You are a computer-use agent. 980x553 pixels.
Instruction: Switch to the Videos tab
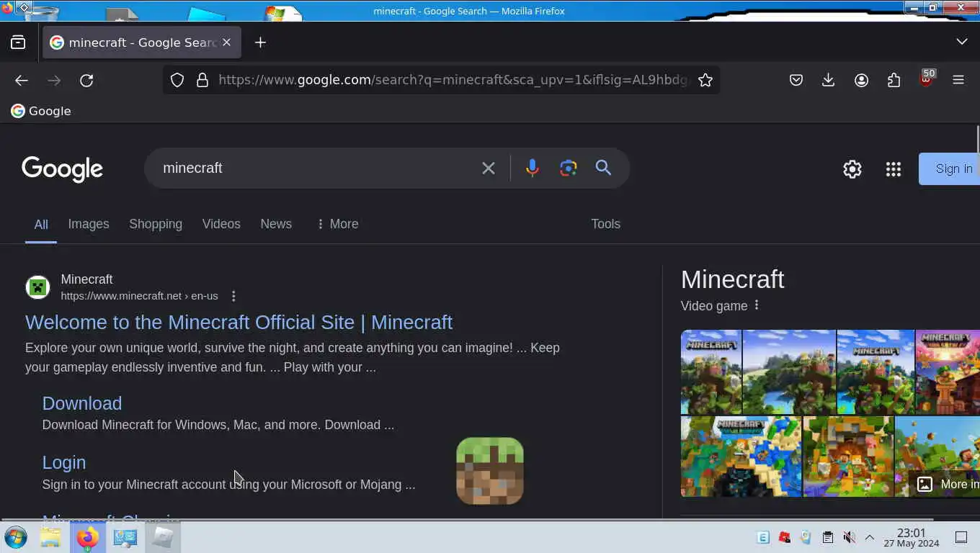tap(221, 224)
